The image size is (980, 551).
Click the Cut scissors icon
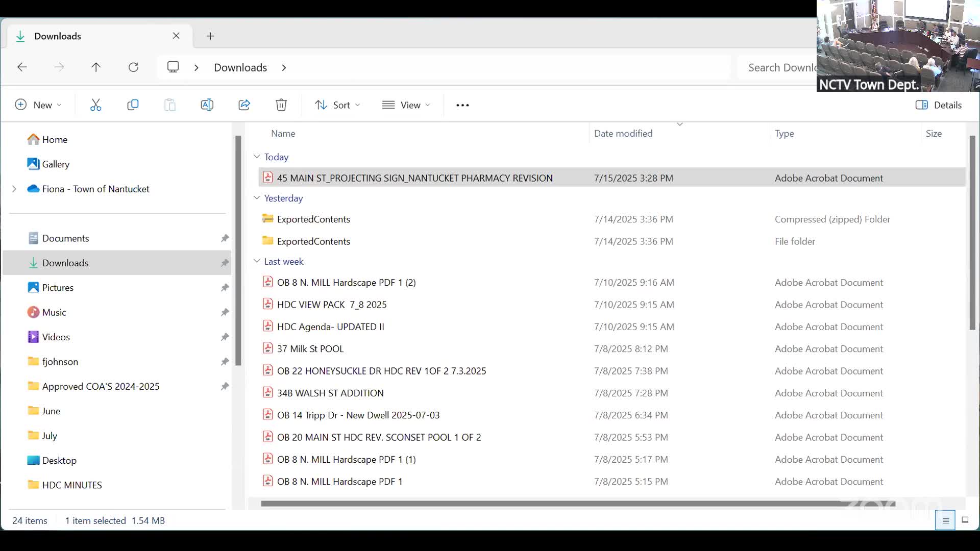pyautogui.click(x=95, y=105)
